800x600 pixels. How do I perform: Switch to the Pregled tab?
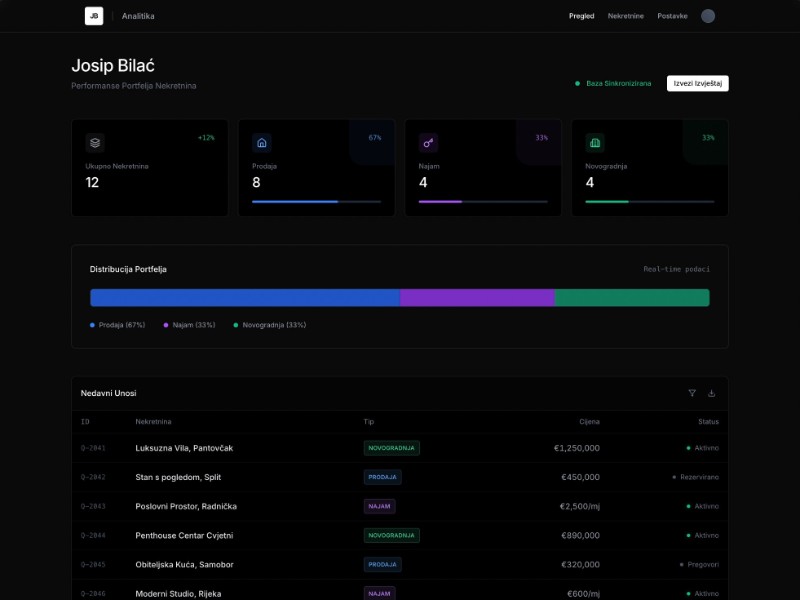coord(581,16)
